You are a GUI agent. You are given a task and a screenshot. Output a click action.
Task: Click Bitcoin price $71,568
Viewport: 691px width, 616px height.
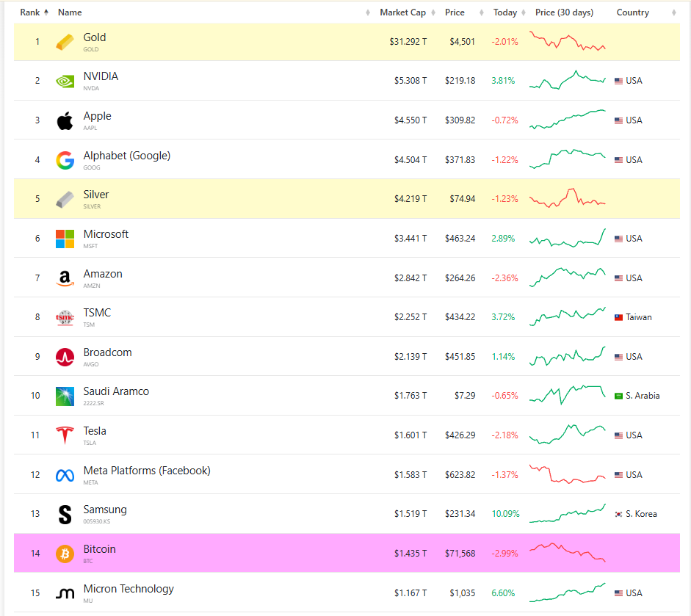point(460,554)
